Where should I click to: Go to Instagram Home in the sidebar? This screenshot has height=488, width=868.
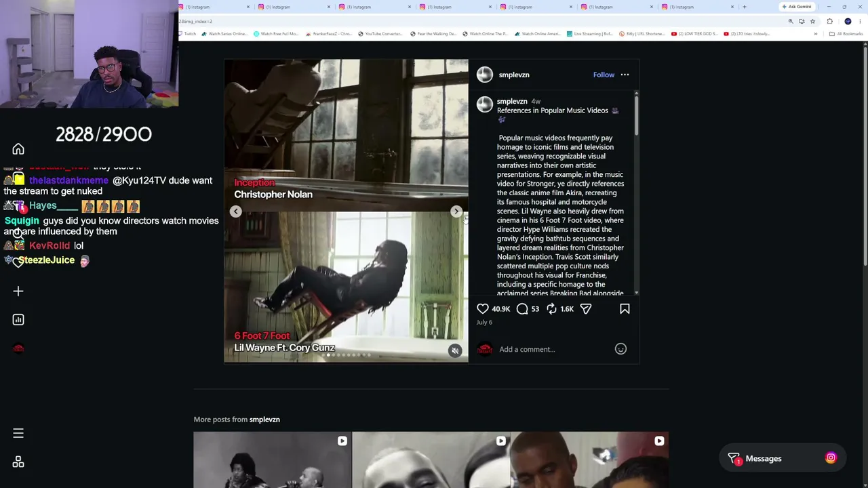coord(18,149)
